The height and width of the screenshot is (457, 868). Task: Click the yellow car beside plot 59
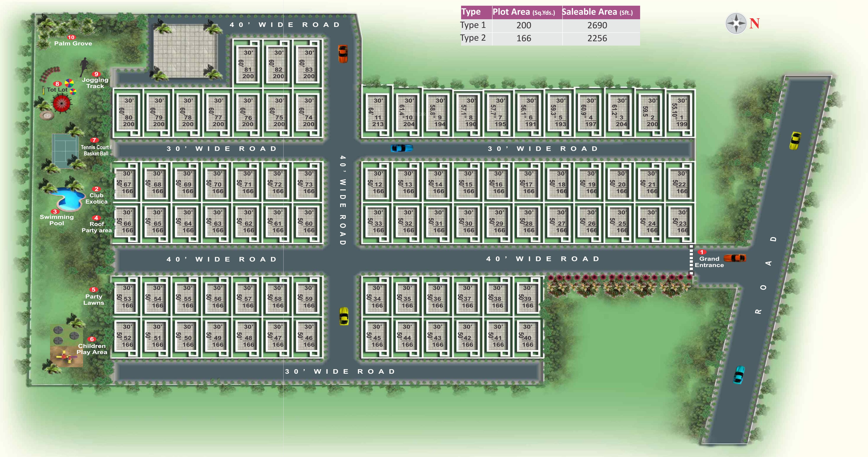tap(344, 316)
